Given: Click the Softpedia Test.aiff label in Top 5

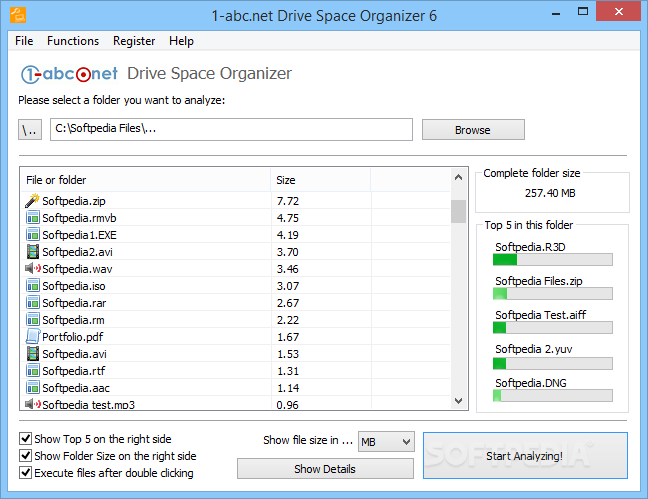Looking at the screenshot, I should tap(541, 315).
